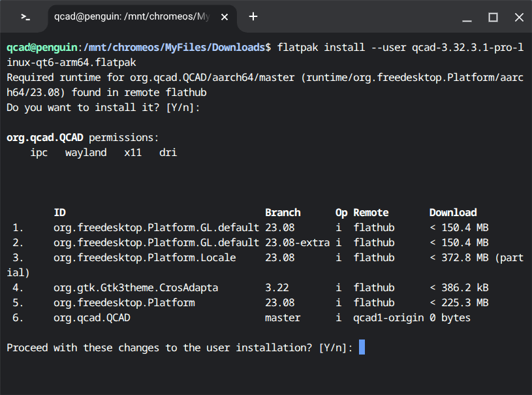Image resolution: width=532 pixels, height=395 pixels.
Task: Click the green qcad@penguin prompt text
Action: click(41, 47)
